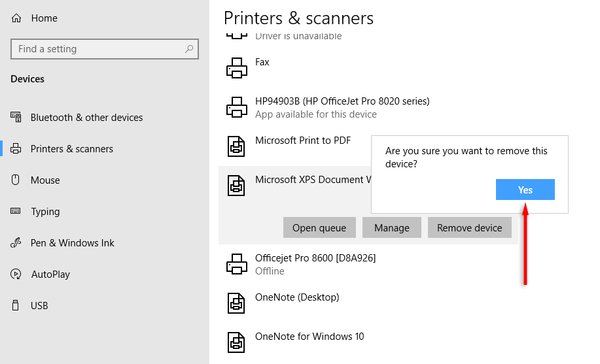Click the Home icon in sidebar
The image size is (600, 364).
click(x=17, y=18)
